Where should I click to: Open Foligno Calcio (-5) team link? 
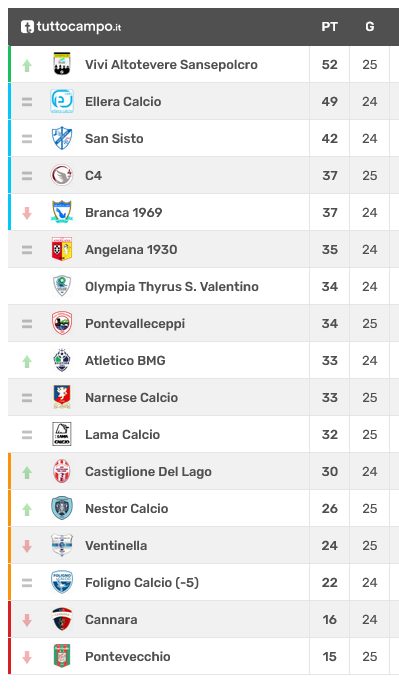142,582
